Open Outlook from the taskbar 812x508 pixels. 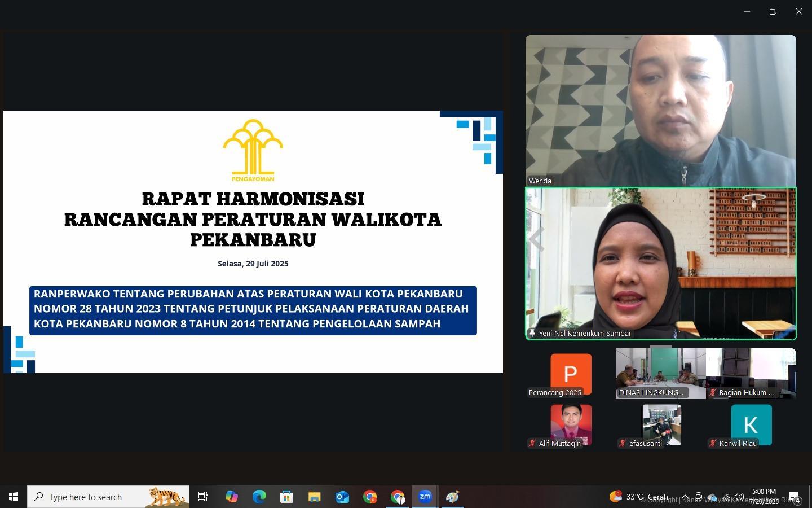(x=342, y=497)
